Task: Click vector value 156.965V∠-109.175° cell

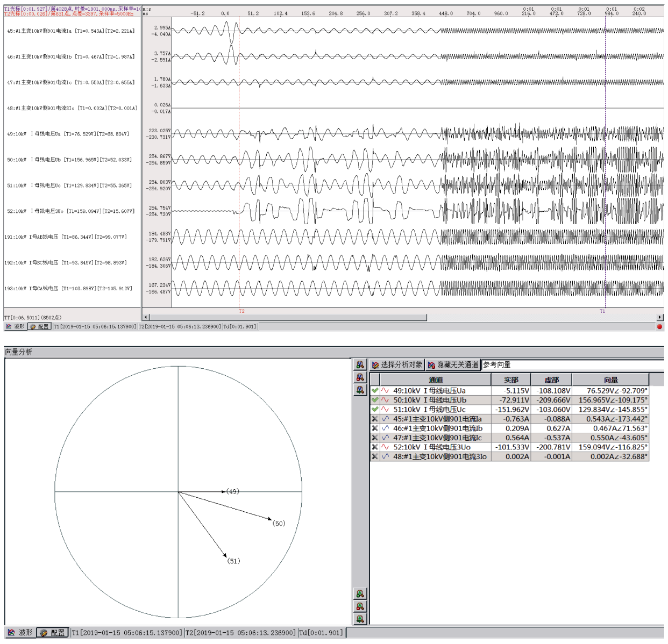Action: tap(611, 400)
